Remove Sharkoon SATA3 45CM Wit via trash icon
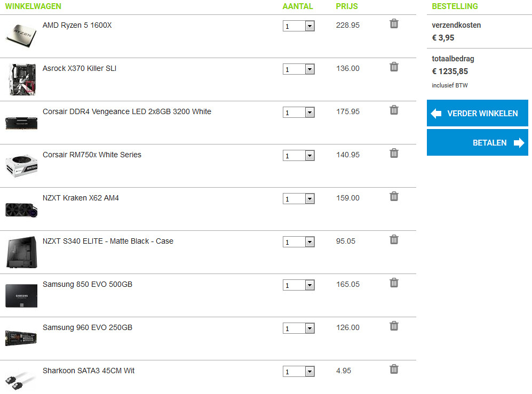532x394 pixels. coord(394,369)
